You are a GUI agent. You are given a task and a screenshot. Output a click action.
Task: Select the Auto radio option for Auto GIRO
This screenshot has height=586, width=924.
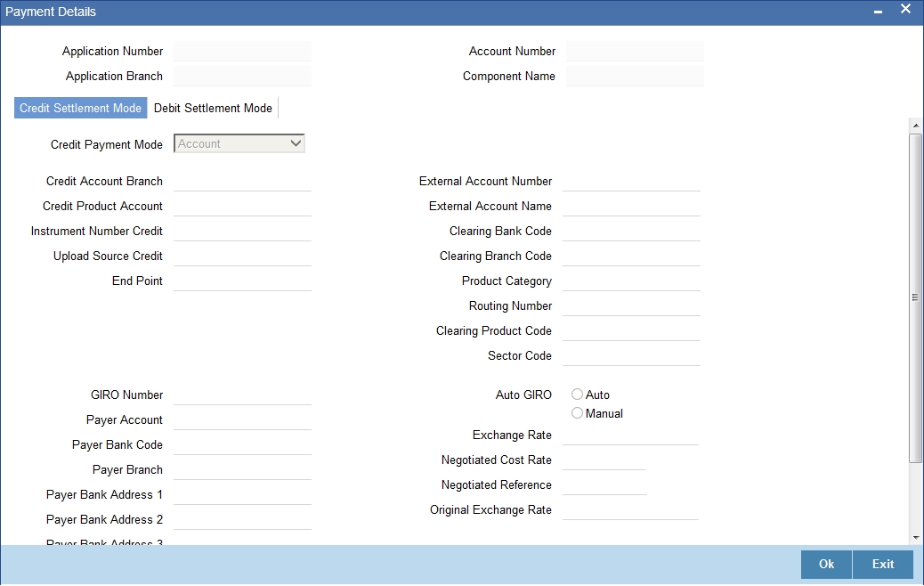tap(577, 395)
